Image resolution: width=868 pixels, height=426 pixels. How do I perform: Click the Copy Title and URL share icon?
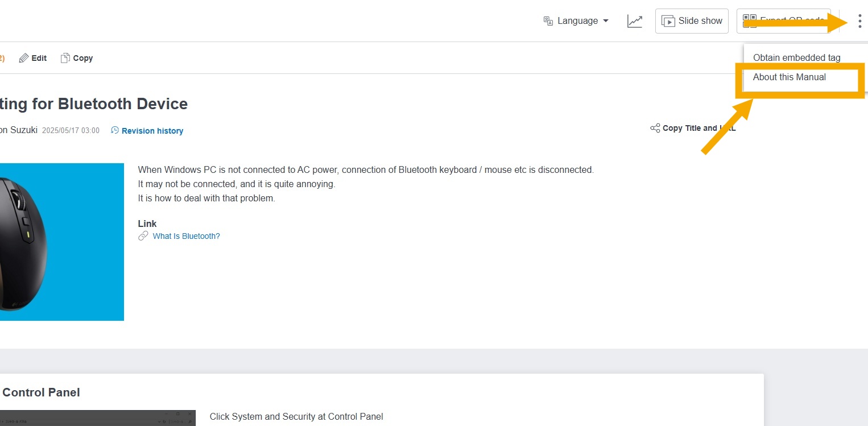click(x=655, y=128)
